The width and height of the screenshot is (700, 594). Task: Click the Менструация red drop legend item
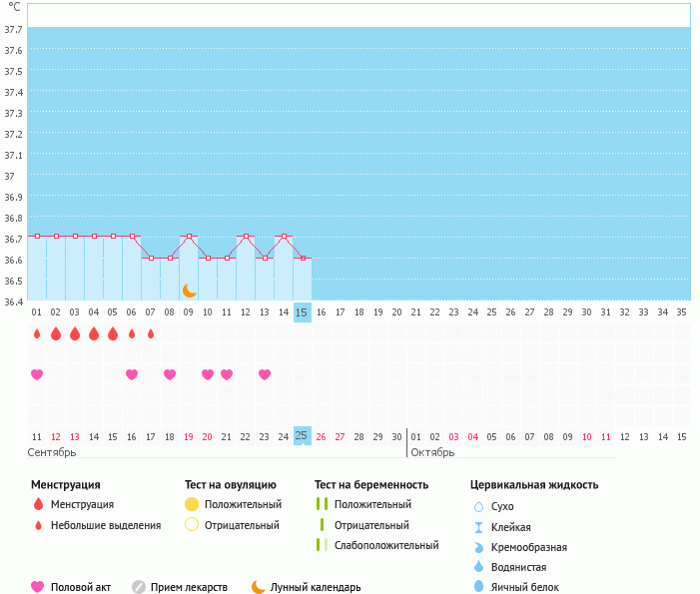tap(38, 504)
